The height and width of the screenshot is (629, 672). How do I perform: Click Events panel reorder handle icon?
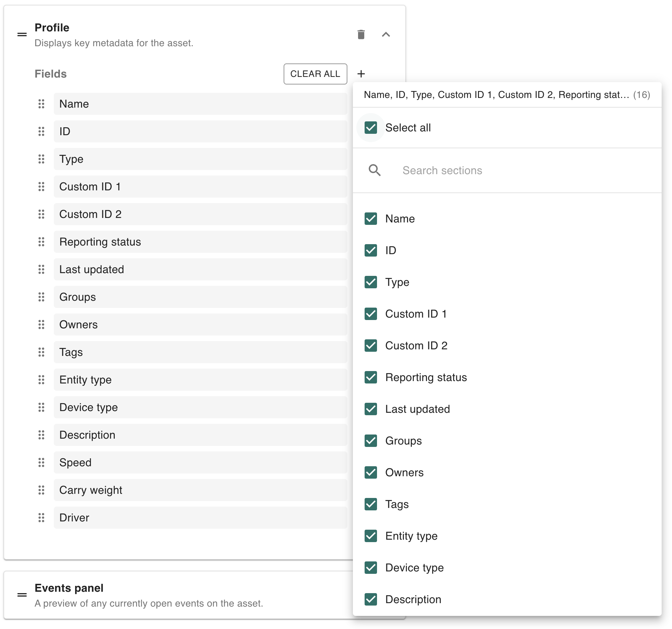(x=22, y=595)
